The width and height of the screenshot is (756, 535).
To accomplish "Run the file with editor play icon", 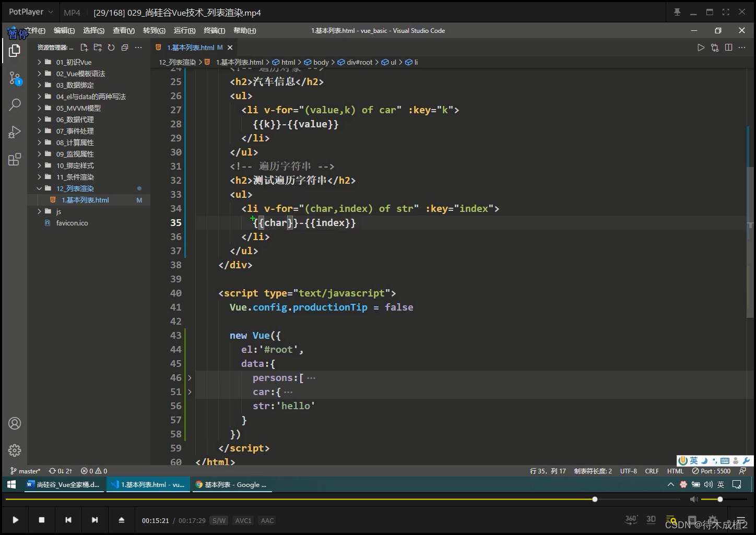I will 701,47.
